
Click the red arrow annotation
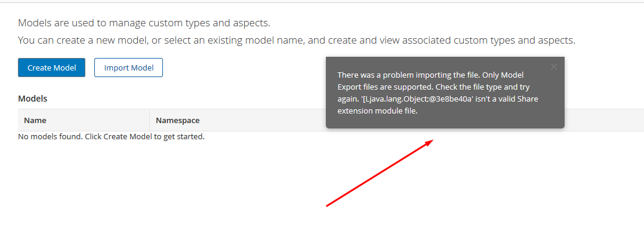tap(380, 173)
